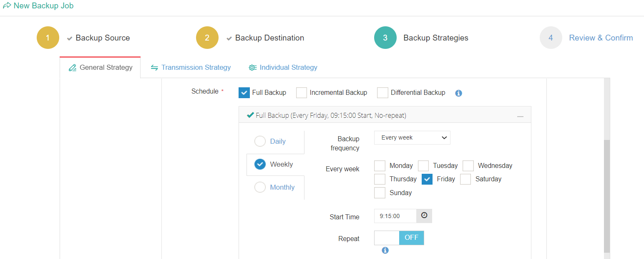The height and width of the screenshot is (259, 644).
Task: Switch to the Transmission Strategy tab
Action: (191, 68)
